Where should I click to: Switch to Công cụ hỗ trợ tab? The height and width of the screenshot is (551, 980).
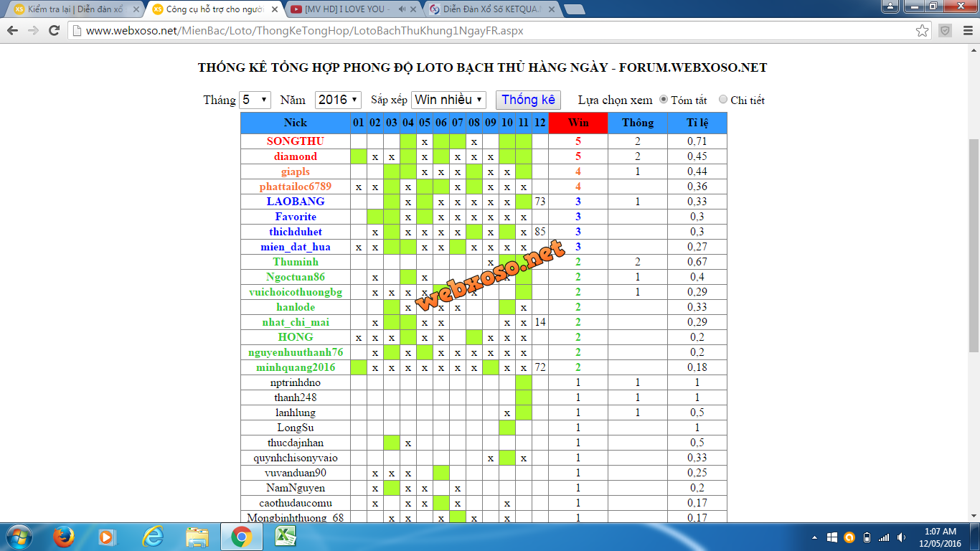(215, 9)
